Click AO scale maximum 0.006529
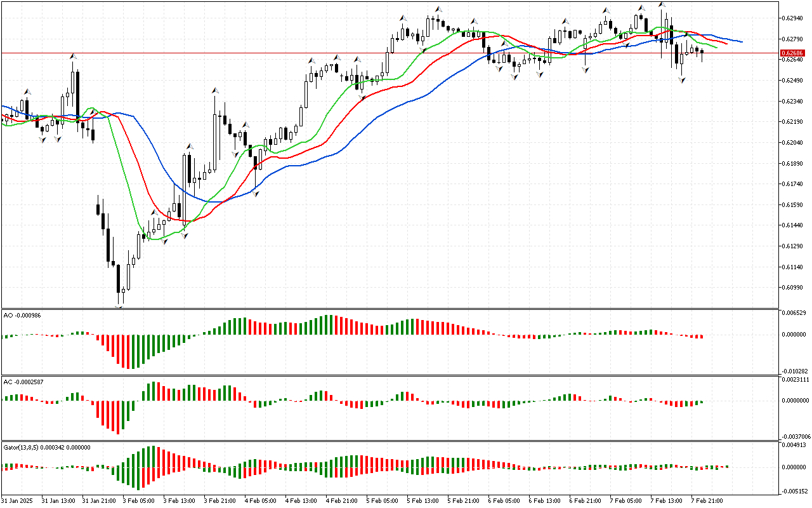812x508 pixels. click(793, 313)
